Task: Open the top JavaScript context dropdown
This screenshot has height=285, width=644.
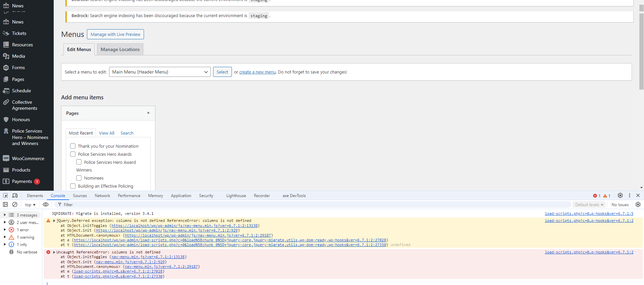Action: [x=30, y=205]
